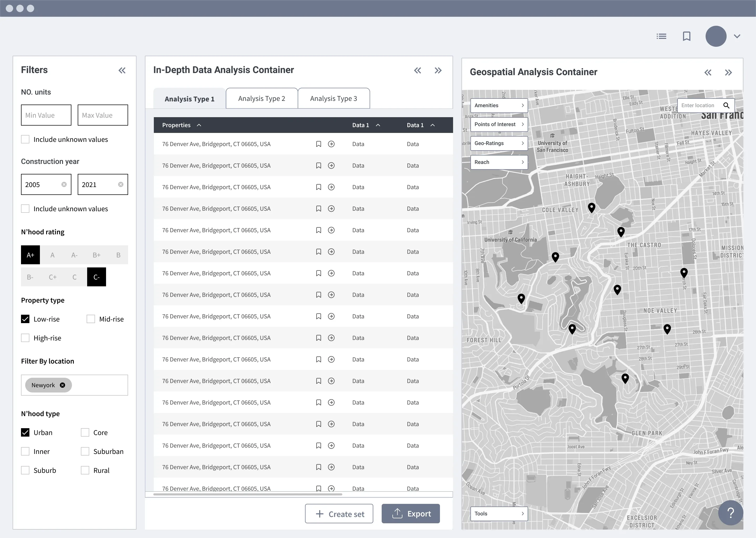Click the user avatar circle
Viewport: 756px width, 538px height.
[x=716, y=36]
